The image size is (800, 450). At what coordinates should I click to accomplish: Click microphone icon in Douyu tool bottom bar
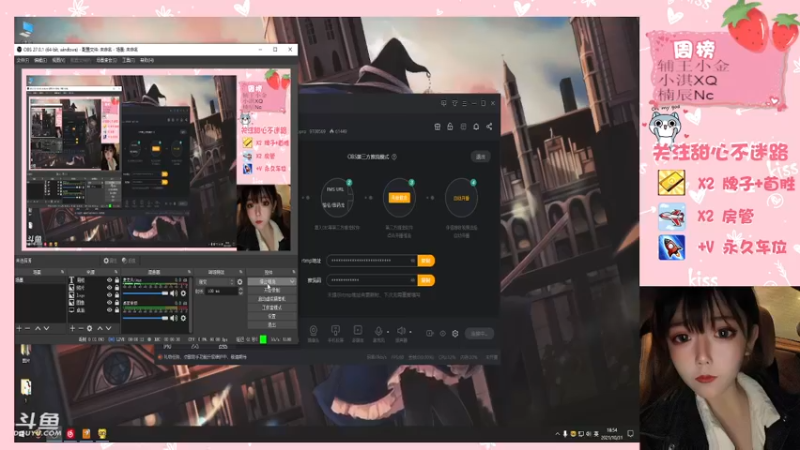(379, 331)
